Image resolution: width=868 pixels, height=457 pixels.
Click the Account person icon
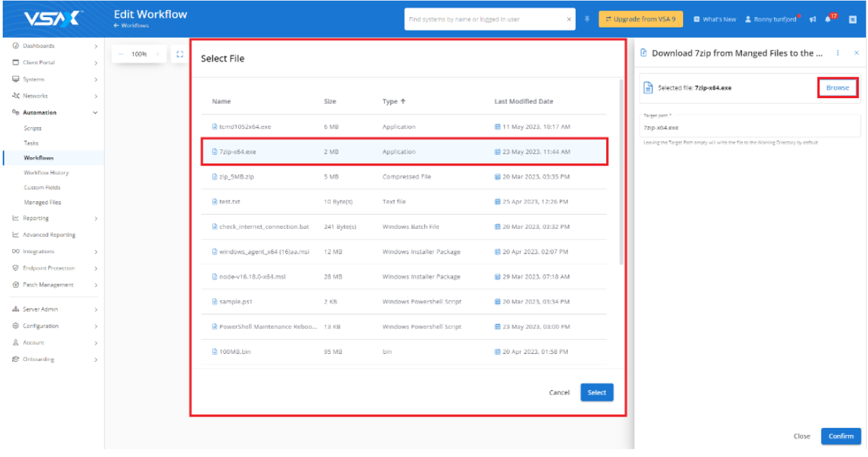pyautogui.click(x=16, y=343)
